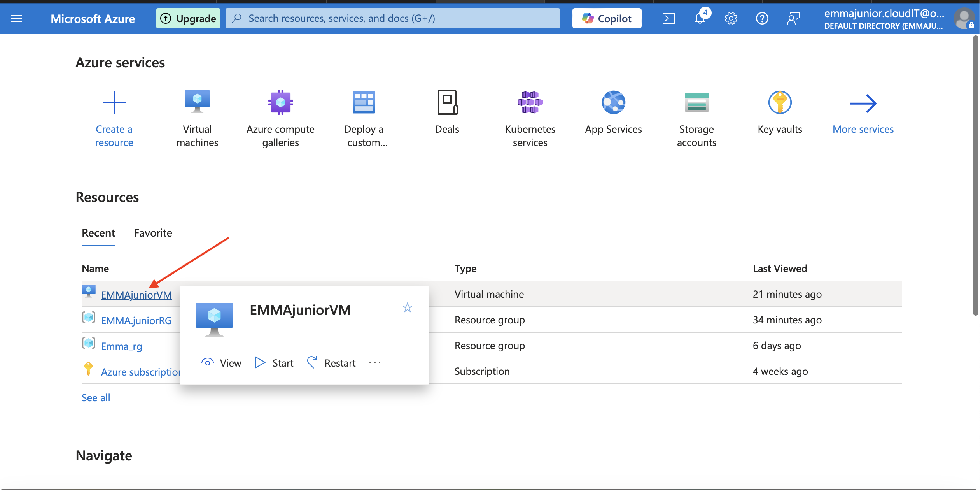This screenshot has height=490, width=980.
Task: Click the 'Subscription' type cell
Action: [x=482, y=371]
